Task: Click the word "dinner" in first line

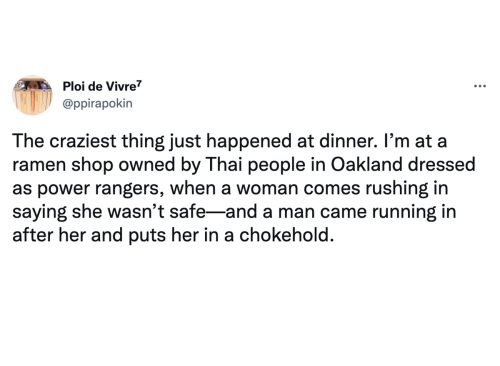Action: [346, 141]
